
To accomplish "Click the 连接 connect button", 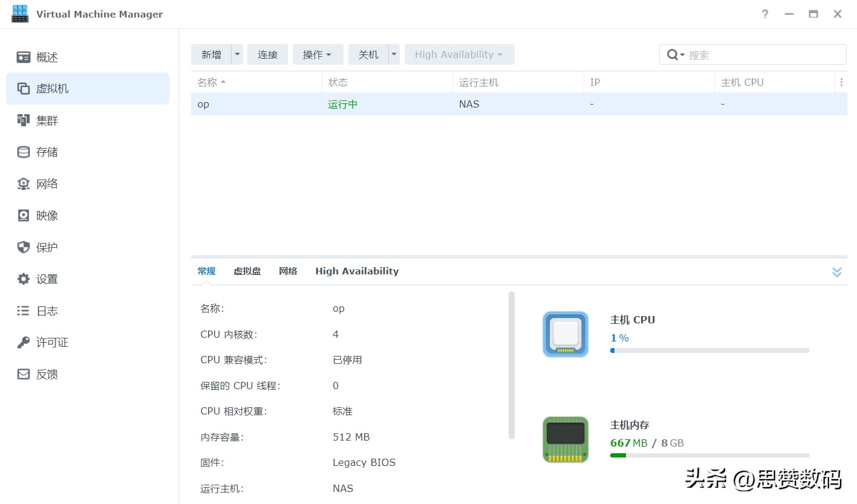I will (x=267, y=54).
